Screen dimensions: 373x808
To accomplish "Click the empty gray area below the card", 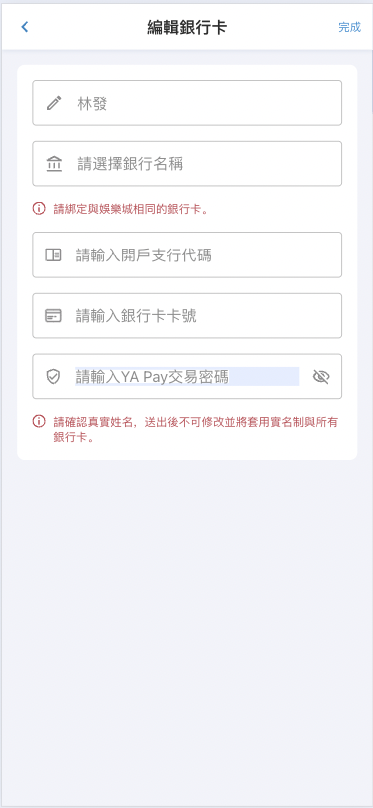I will click(186, 629).
